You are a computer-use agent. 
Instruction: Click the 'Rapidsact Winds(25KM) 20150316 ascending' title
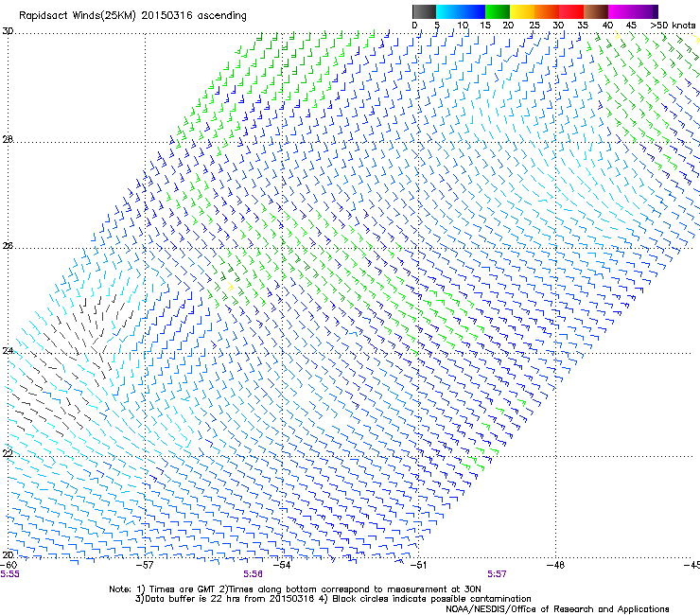tap(132, 16)
